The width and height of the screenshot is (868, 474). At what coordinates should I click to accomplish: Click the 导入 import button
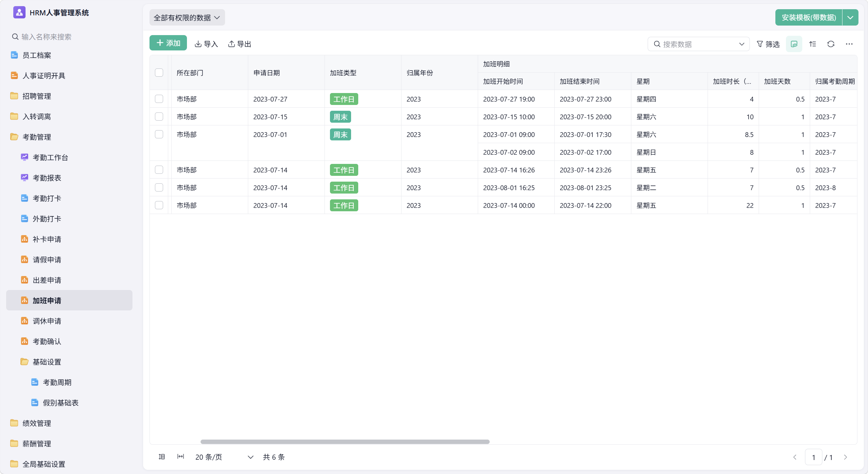pyautogui.click(x=206, y=44)
